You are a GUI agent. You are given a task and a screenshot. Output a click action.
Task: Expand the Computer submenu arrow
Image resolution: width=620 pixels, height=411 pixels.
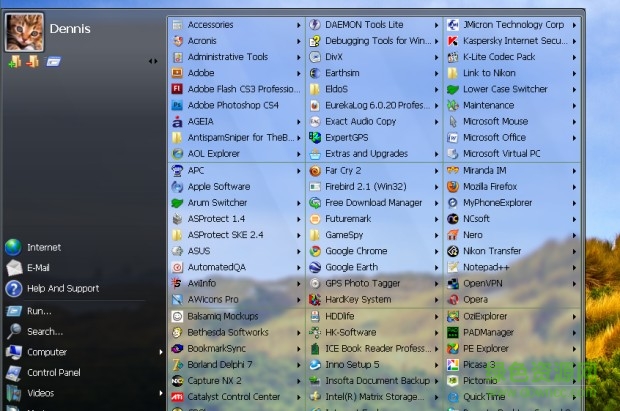pyautogui.click(x=160, y=352)
